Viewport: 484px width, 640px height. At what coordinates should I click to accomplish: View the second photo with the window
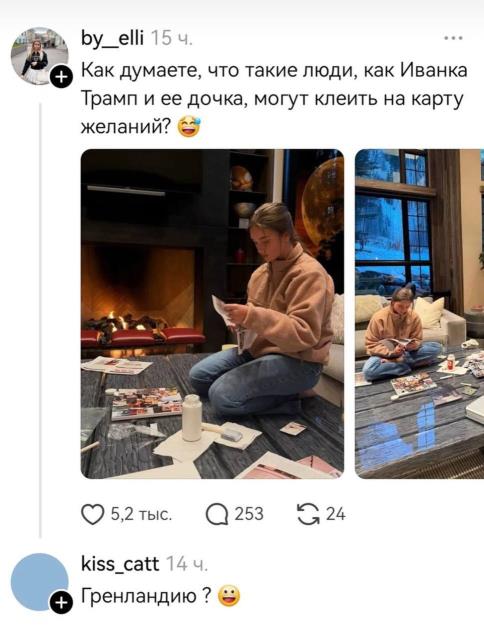point(420,314)
